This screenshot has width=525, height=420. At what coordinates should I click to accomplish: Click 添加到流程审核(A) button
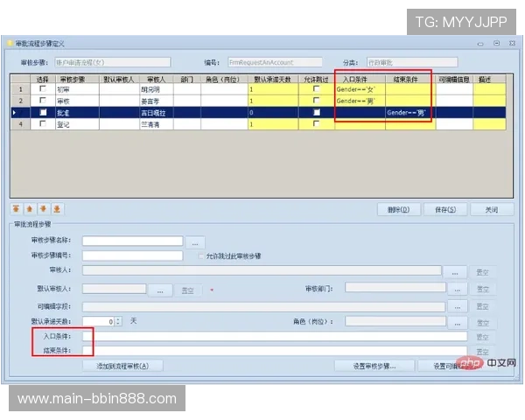[122, 366]
